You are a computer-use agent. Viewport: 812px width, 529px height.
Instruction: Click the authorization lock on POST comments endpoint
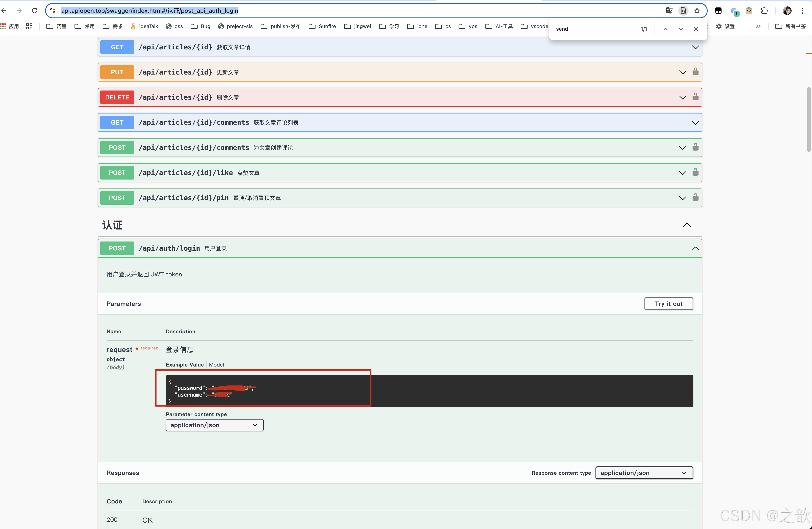(695, 147)
